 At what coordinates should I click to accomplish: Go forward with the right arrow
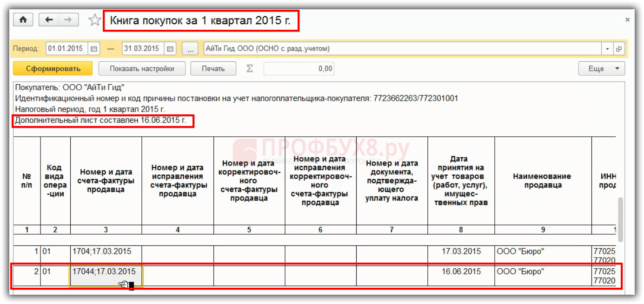tap(68, 20)
